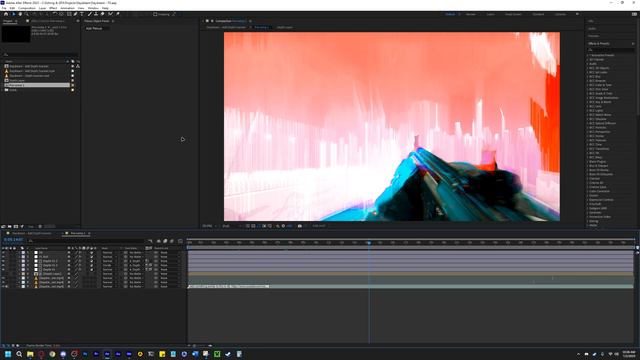The width and height of the screenshot is (640, 360).
Task: Select the Brush tool
Action: coord(90,14)
